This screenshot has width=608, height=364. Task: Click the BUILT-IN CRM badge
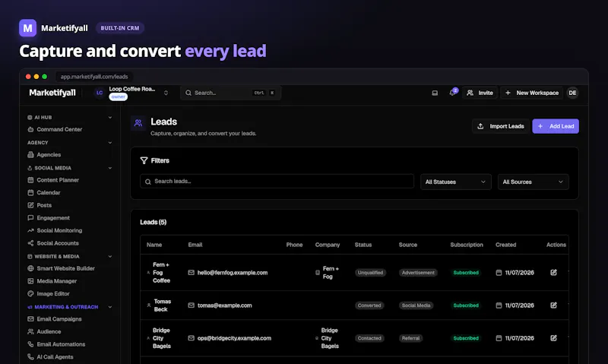[x=120, y=28]
